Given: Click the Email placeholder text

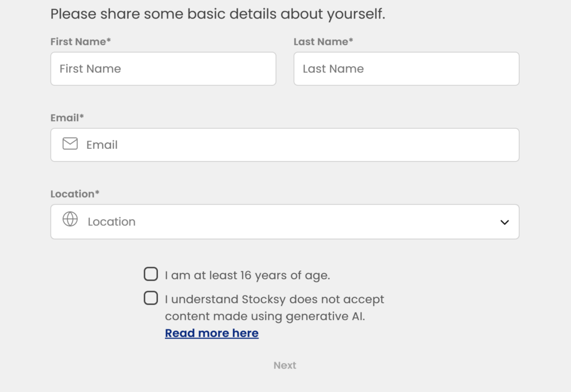Looking at the screenshot, I should point(102,144).
